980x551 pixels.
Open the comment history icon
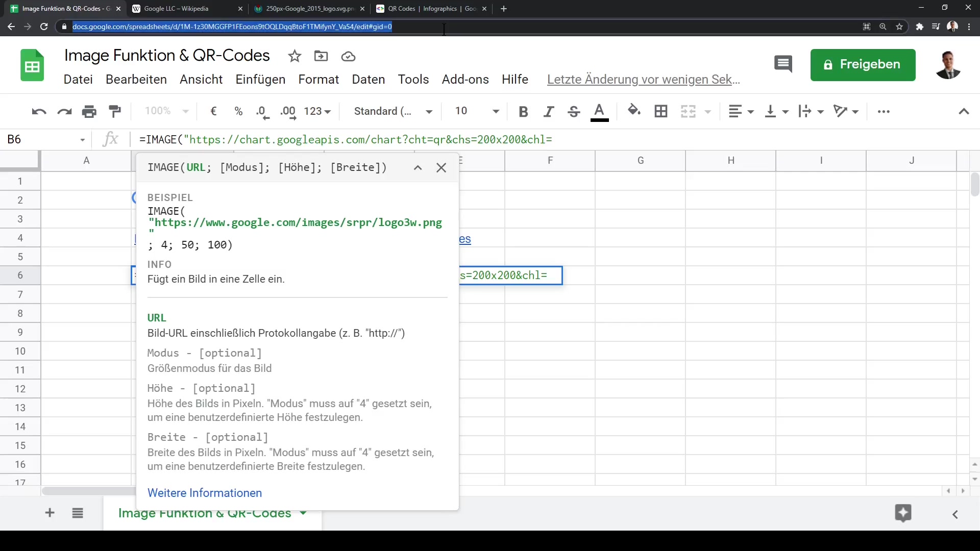(783, 65)
